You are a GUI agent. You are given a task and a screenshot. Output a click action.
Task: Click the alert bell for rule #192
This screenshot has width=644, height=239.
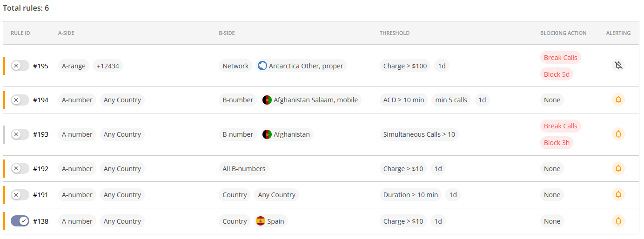tap(618, 168)
